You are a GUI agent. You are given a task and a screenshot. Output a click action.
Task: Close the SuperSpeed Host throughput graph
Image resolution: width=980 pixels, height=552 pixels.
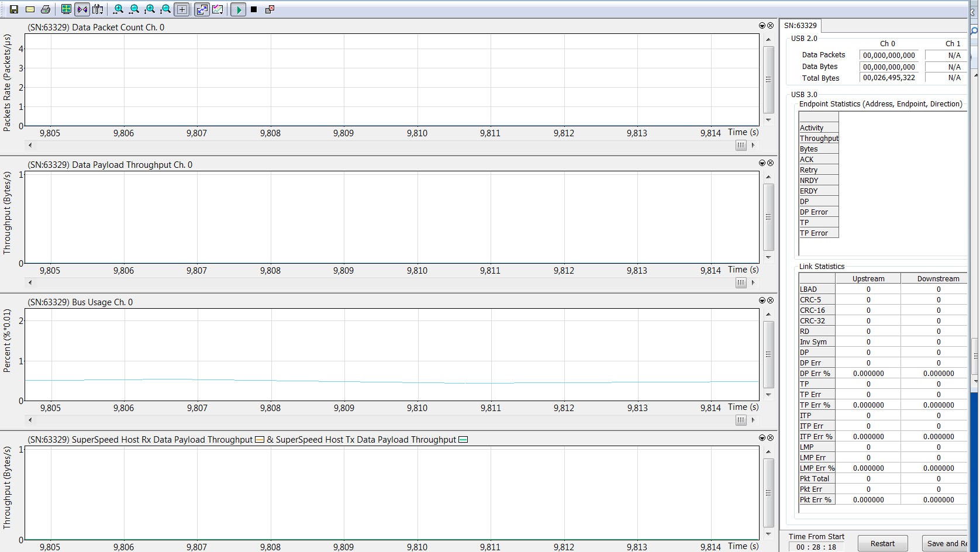tap(770, 438)
